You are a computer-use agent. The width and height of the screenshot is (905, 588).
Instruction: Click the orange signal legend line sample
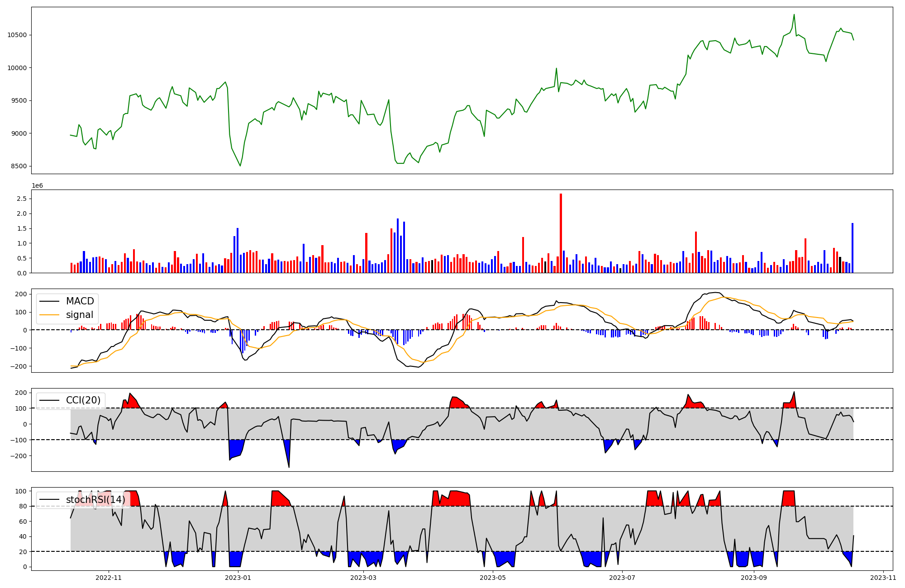click(49, 315)
